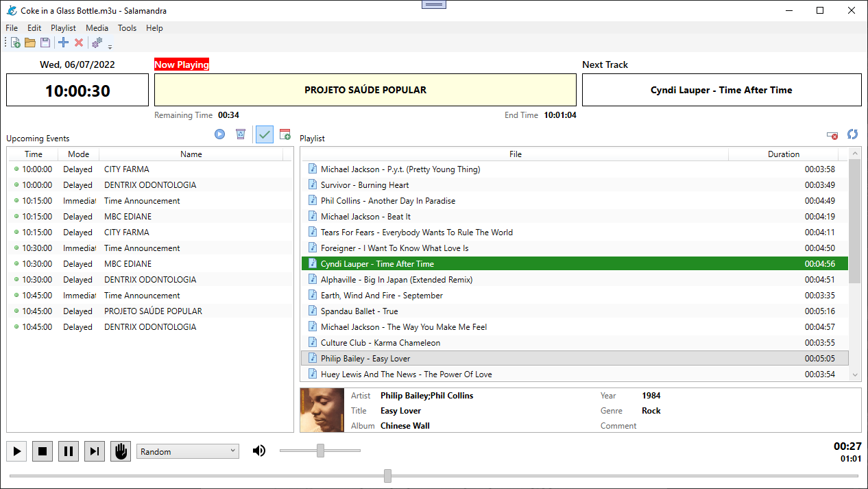The height and width of the screenshot is (489, 868).
Task: Mute audio with the speaker icon
Action: pyautogui.click(x=259, y=451)
